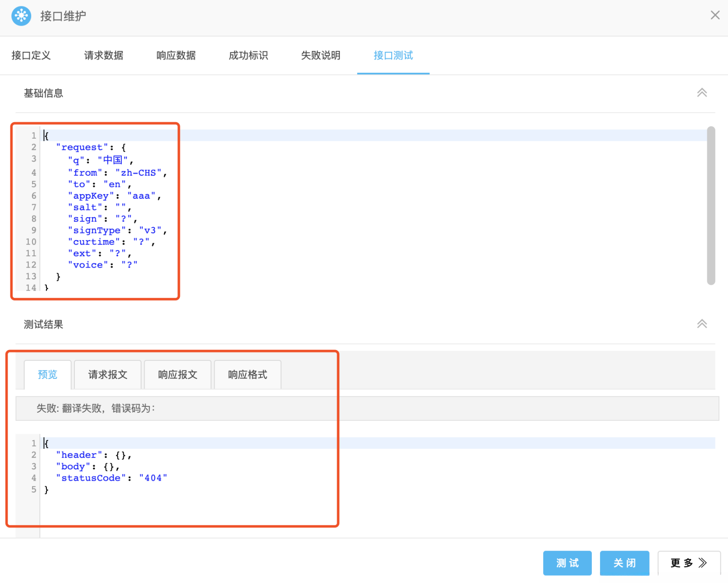Click the "sign": "?" line
Viewport: 728px width, 587px height.
[102, 219]
